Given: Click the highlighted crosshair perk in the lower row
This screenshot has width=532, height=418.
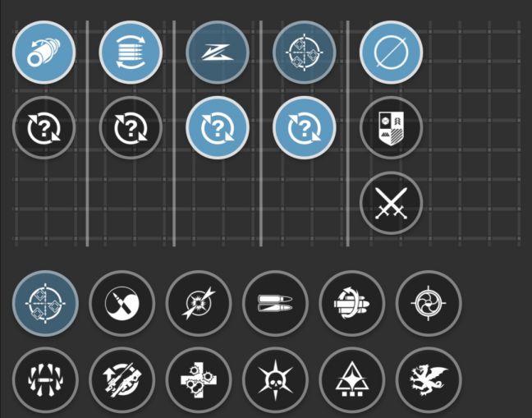Looking at the screenshot, I should click(x=45, y=303).
